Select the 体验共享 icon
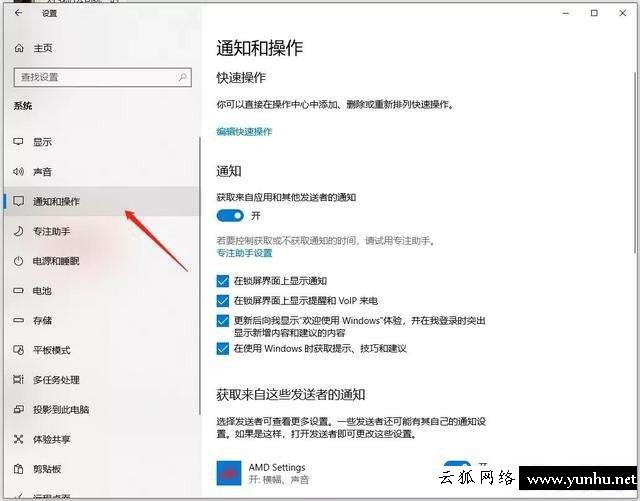The height and width of the screenshot is (501, 640). 18,439
